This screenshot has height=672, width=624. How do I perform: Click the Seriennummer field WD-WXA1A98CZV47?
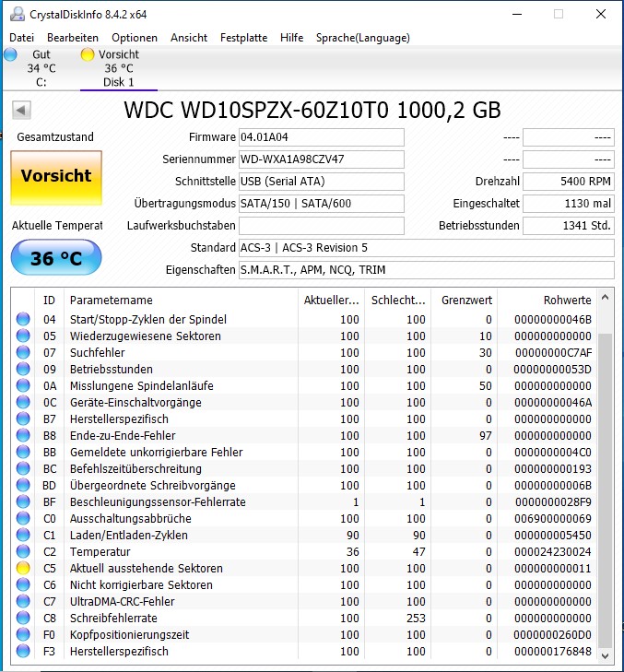point(322,159)
